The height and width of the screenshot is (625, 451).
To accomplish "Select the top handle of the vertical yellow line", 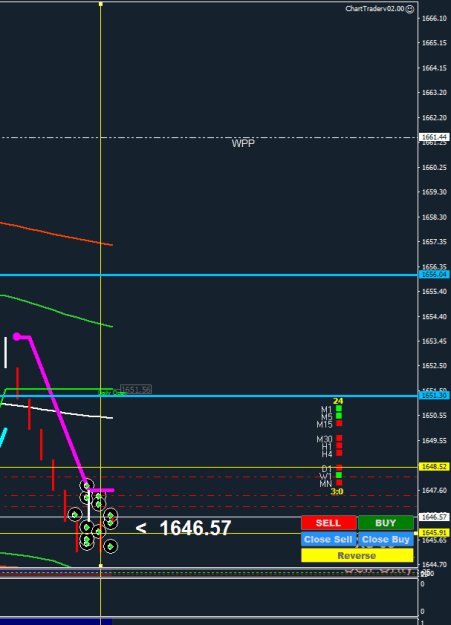I will point(100,4).
